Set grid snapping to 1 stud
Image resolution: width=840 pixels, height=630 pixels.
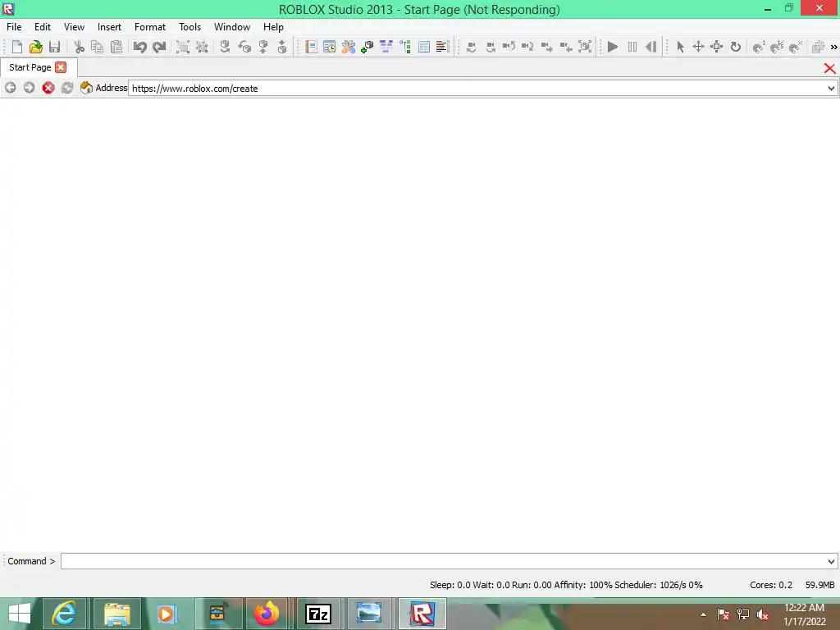click(x=759, y=47)
